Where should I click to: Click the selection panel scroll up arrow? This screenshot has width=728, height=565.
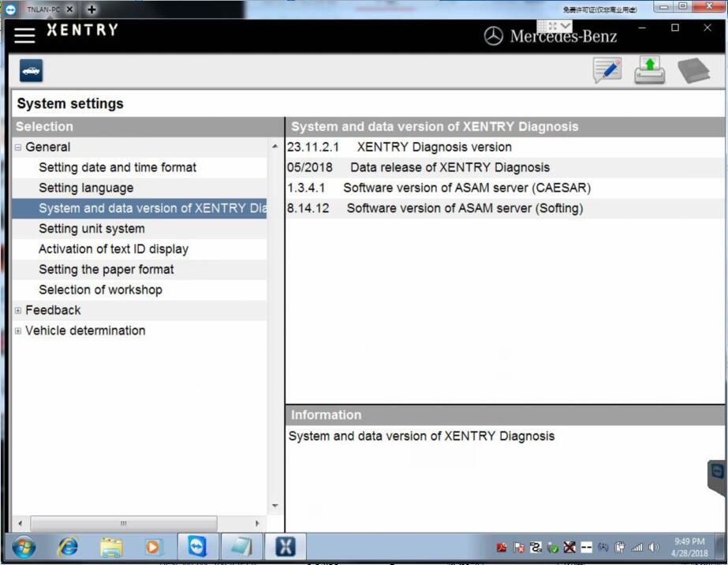274,146
